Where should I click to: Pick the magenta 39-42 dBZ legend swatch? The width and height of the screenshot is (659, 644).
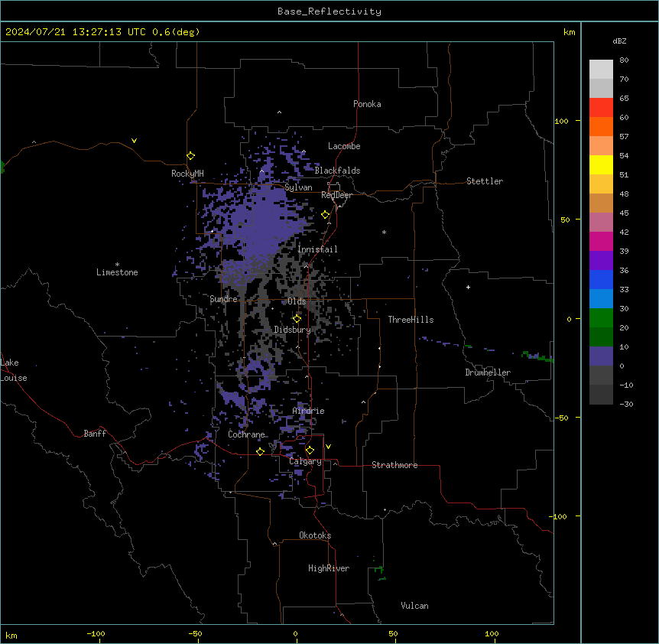coord(601,241)
